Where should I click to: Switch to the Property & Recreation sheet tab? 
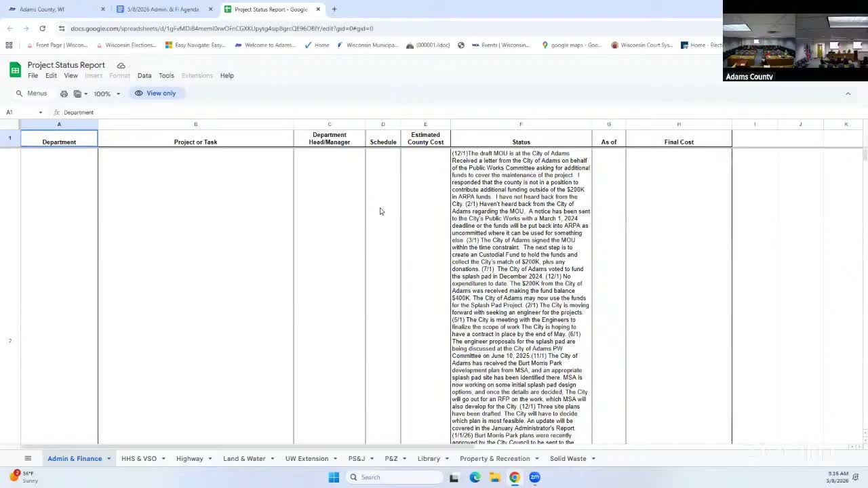[495, 459]
